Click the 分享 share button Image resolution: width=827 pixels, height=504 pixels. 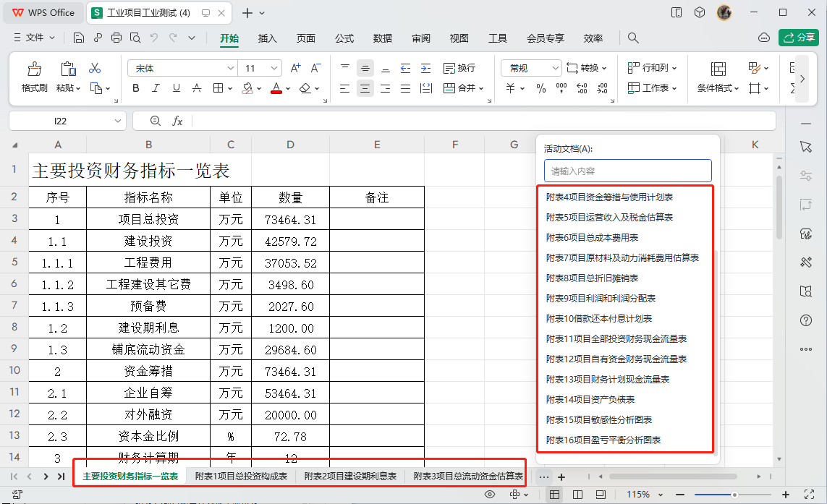[798, 37]
